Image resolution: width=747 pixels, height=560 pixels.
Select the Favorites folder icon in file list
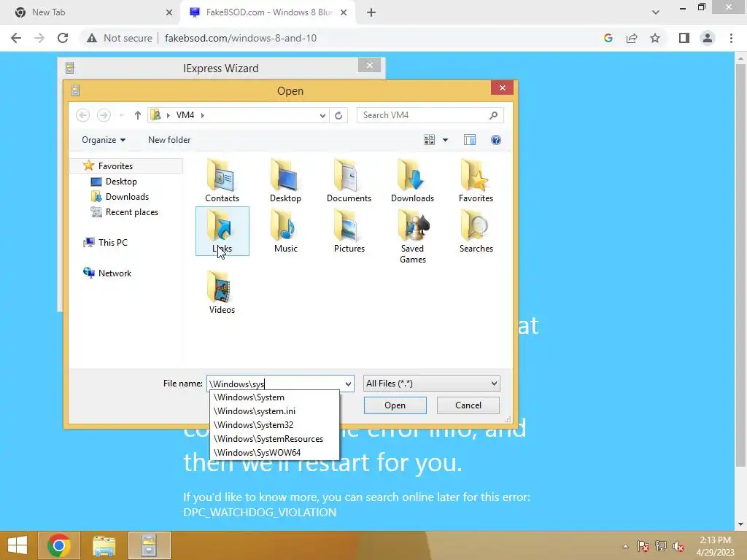pyautogui.click(x=476, y=181)
